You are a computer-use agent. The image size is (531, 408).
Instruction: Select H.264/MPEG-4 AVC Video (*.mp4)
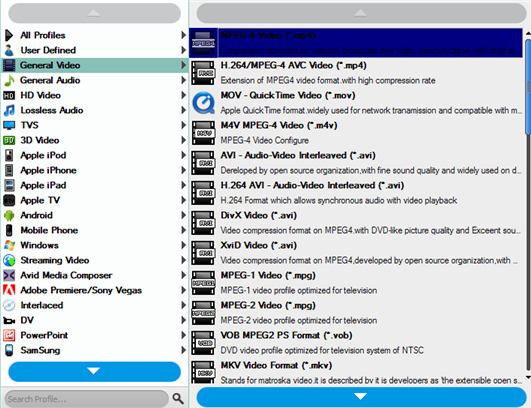(x=356, y=72)
